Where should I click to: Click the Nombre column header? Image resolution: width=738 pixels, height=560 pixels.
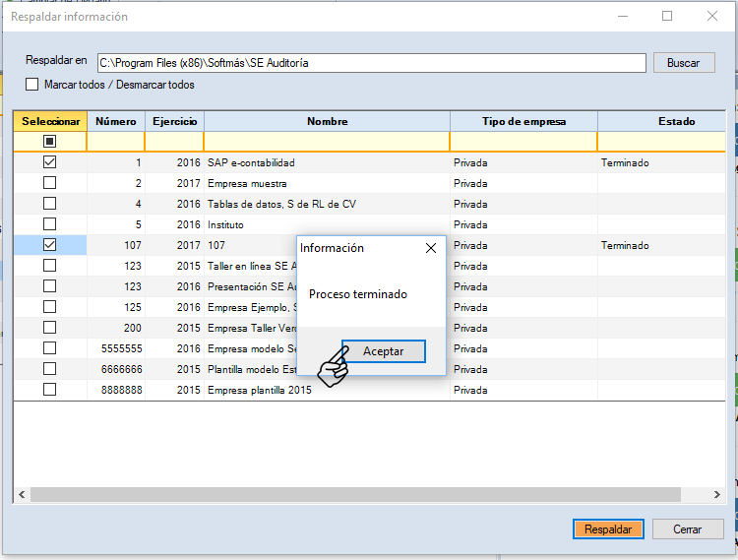click(x=327, y=121)
